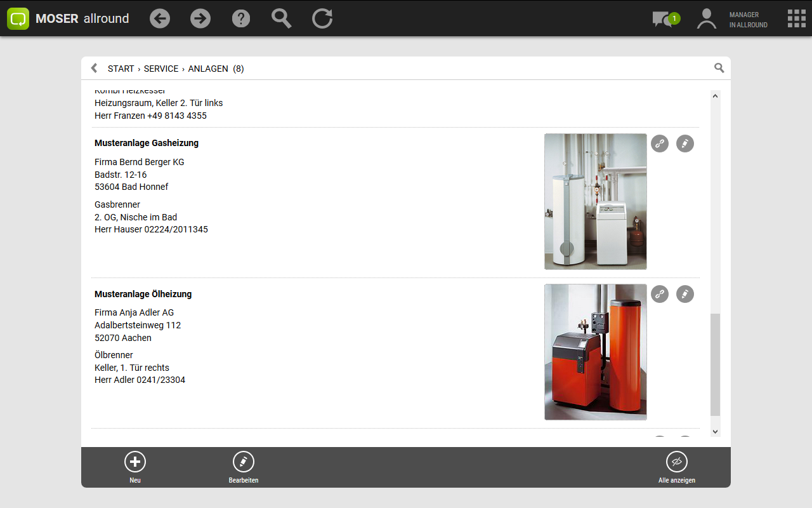Click the Ölbrenner label

[114, 355]
